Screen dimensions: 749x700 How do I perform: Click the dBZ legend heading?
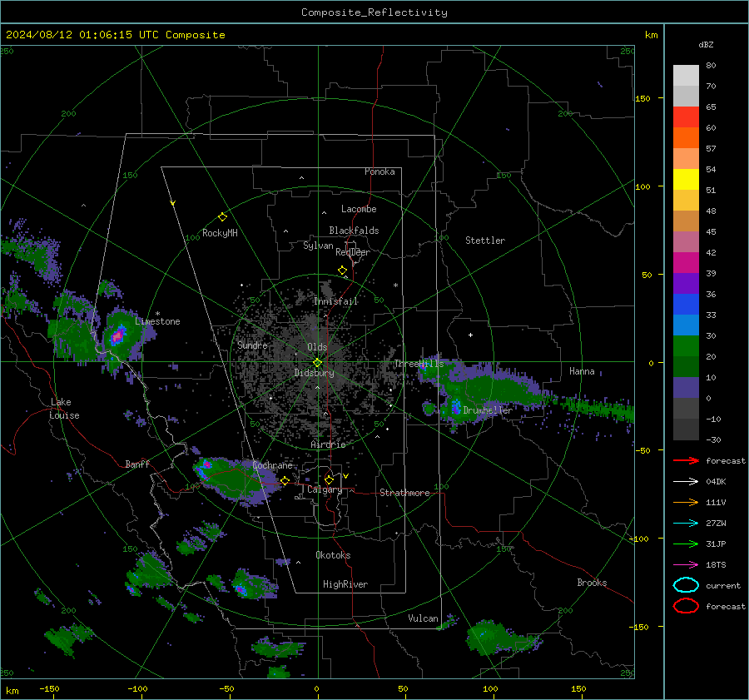pos(706,45)
